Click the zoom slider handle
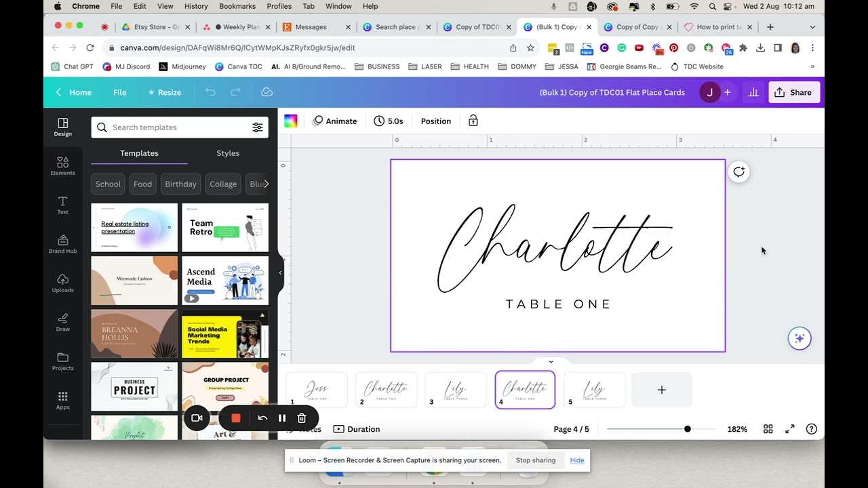The image size is (868, 488). click(x=688, y=429)
